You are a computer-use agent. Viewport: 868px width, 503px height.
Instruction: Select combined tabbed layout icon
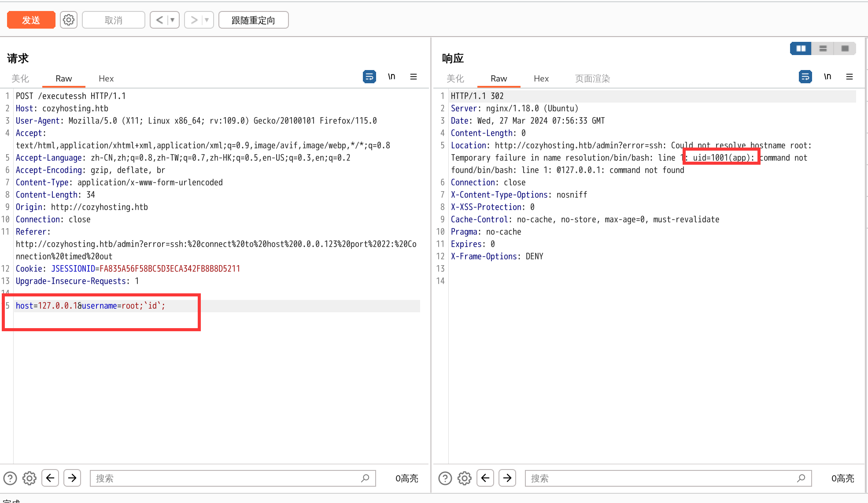pyautogui.click(x=845, y=48)
